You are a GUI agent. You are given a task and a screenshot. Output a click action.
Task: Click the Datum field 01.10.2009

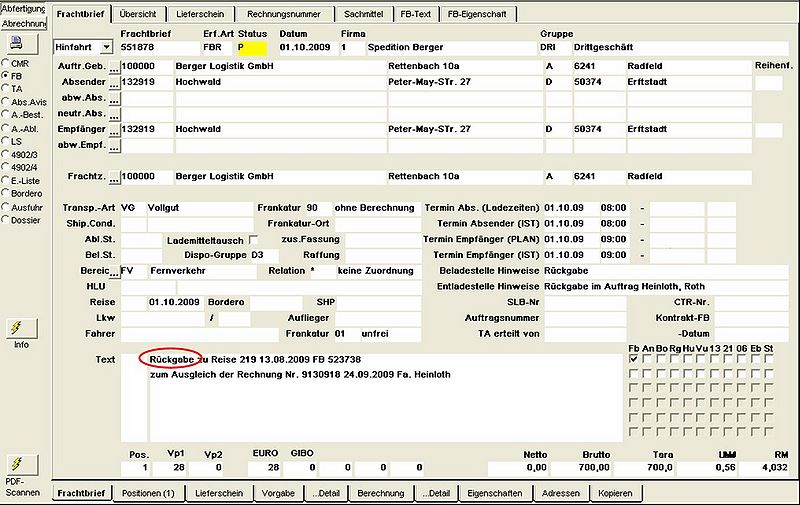click(x=307, y=47)
